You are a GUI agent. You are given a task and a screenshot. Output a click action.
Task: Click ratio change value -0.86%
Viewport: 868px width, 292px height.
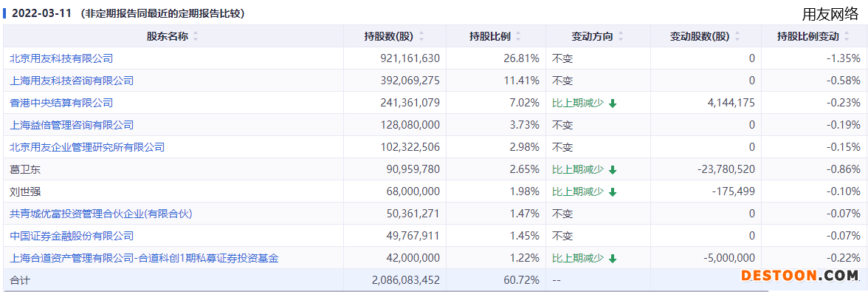843,169
